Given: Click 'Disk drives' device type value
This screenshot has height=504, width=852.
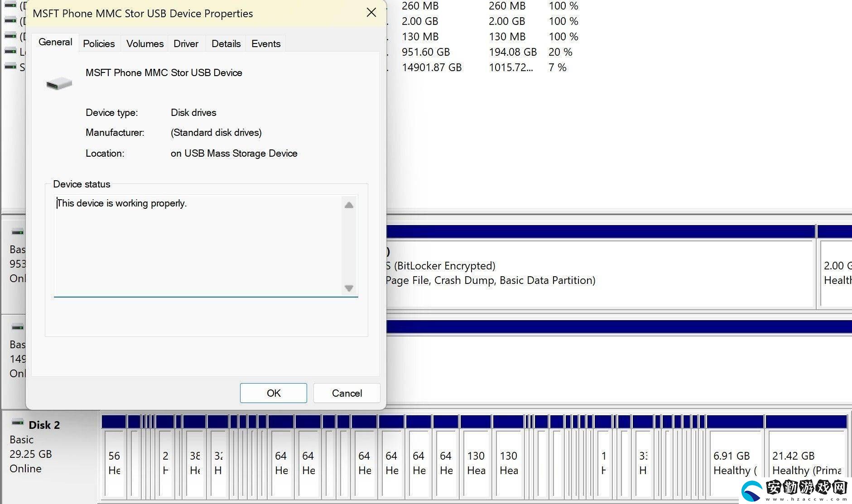Looking at the screenshot, I should (x=193, y=112).
